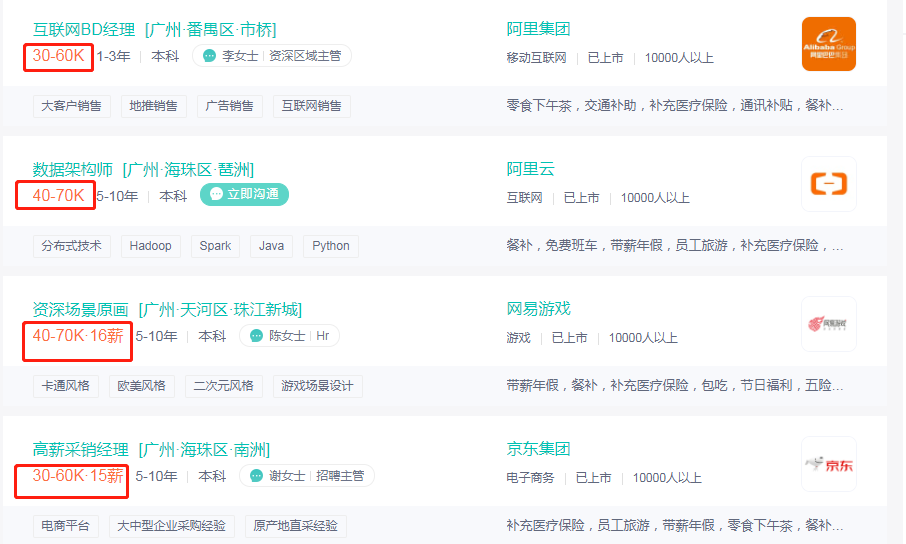Click chat icon beside 谢女士
Screen dimensions: 906x544
(256, 475)
